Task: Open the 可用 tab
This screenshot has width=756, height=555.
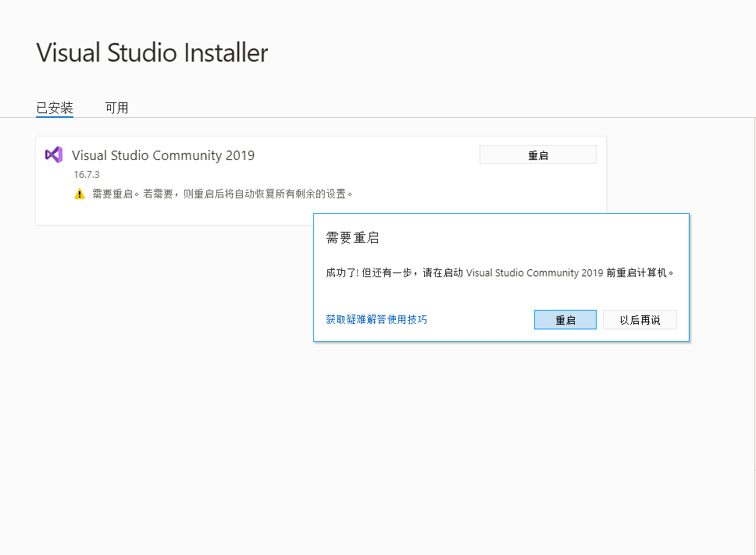Action: coord(116,108)
